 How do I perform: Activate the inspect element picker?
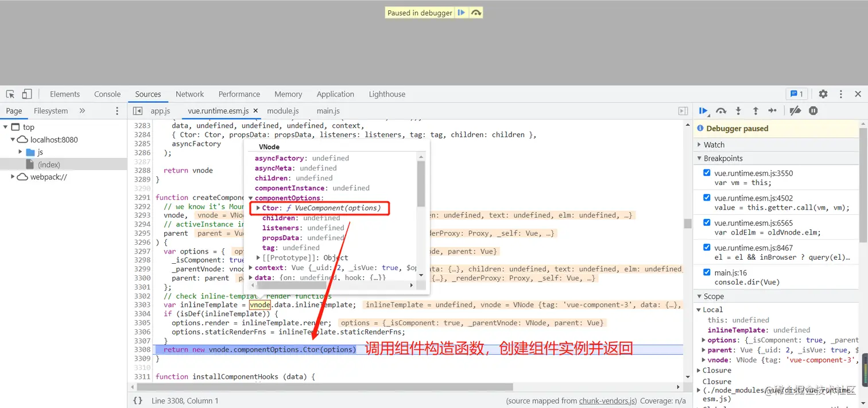coord(10,94)
